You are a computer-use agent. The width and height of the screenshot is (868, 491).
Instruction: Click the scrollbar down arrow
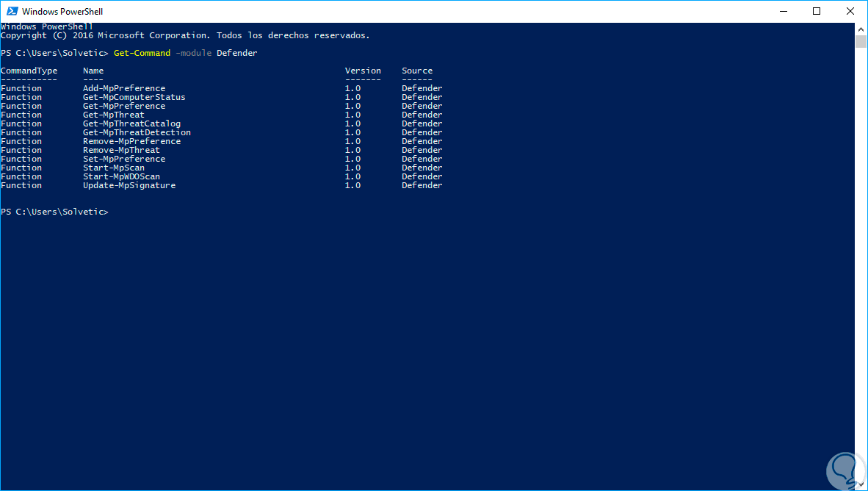tap(861, 485)
